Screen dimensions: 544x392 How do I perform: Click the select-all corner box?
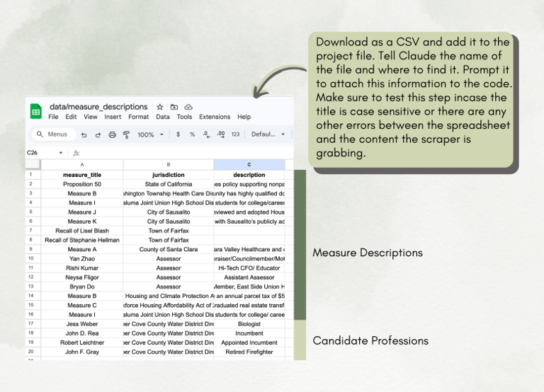33,165
